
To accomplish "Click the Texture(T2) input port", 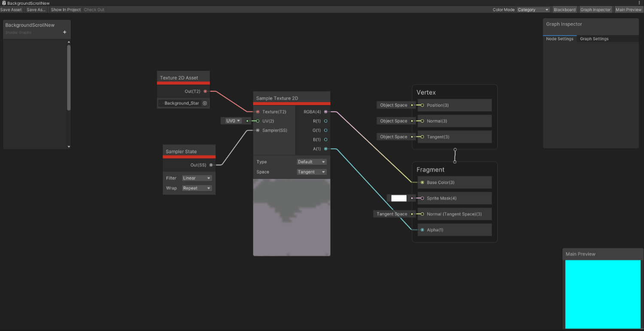I will click(x=258, y=112).
